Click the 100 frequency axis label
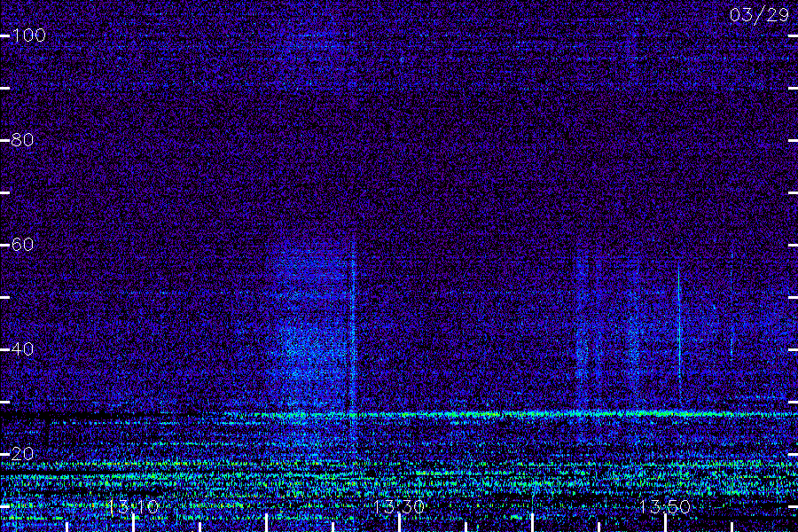This screenshot has height=532, width=798. pos(28,35)
